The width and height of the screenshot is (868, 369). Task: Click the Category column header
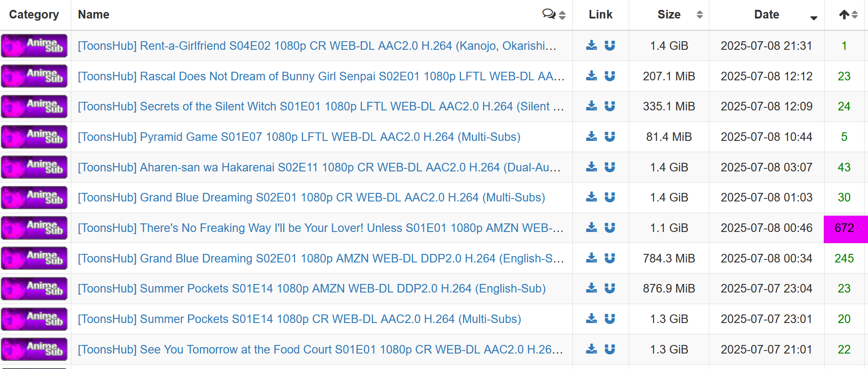point(34,15)
